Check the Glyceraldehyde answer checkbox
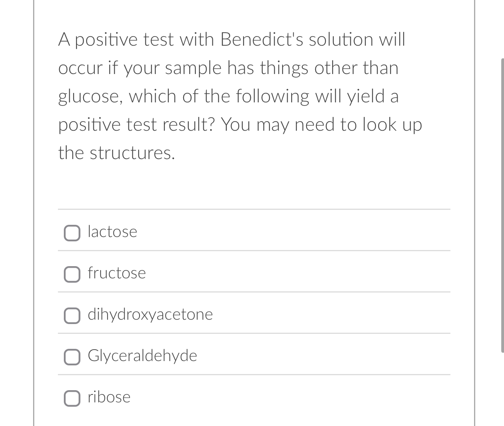Screen dimensions: 504x426 pos(72,357)
